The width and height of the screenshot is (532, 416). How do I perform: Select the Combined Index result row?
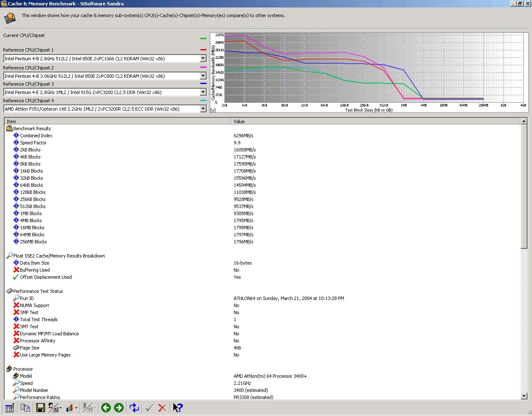(262, 136)
